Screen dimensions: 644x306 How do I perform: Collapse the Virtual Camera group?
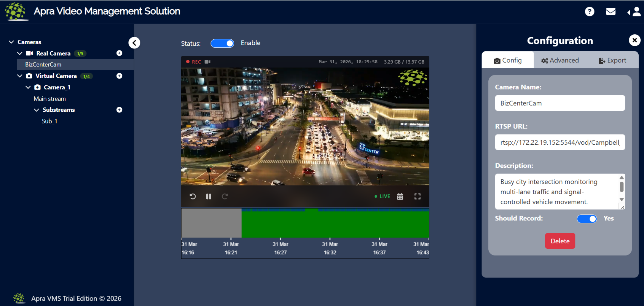20,76
